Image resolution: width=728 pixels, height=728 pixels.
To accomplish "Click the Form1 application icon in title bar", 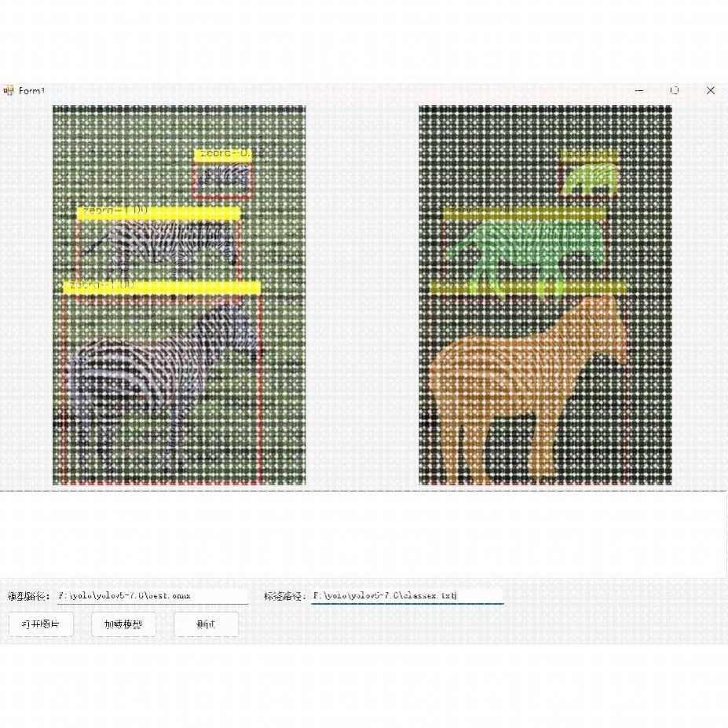I will pos(10,90).
